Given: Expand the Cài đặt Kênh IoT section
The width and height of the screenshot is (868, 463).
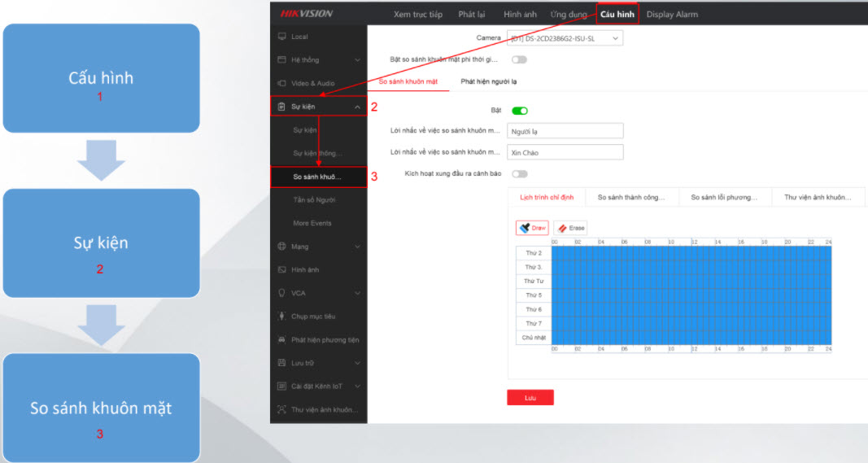Looking at the screenshot, I should coord(357,386).
